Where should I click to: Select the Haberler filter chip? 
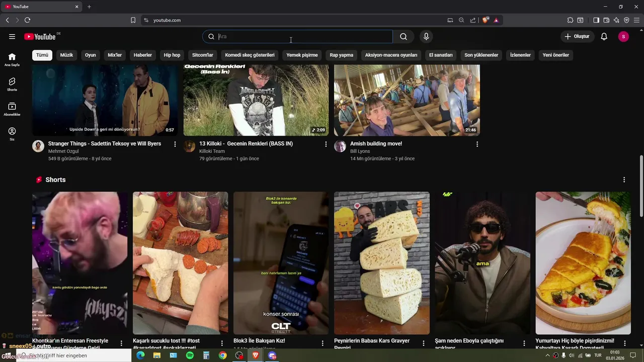143,55
